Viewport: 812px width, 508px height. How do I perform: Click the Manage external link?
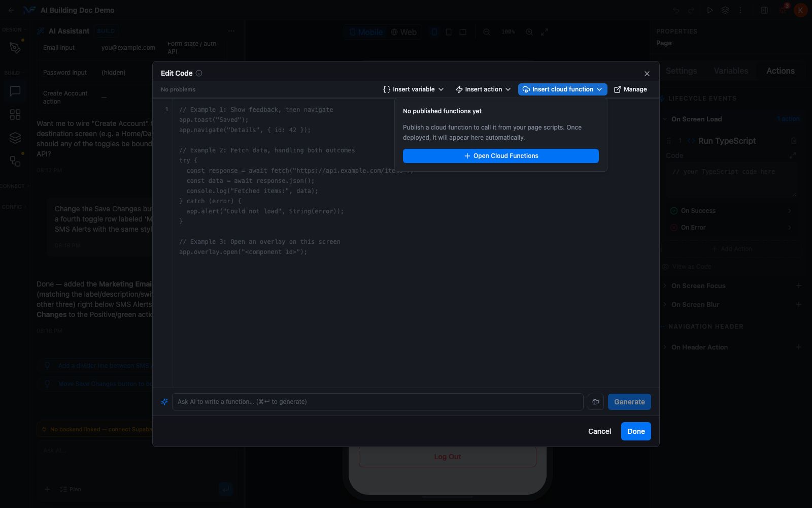pyautogui.click(x=630, y=89)
